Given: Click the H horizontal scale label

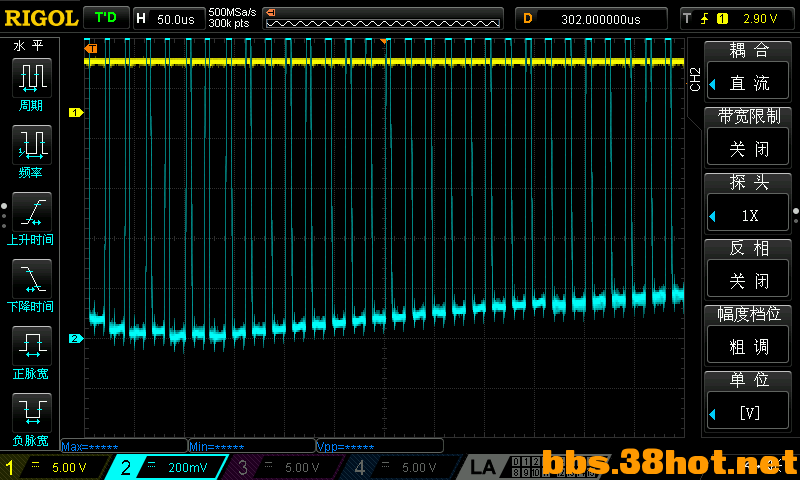Looking at the screenshot, I should coord(141,19).
